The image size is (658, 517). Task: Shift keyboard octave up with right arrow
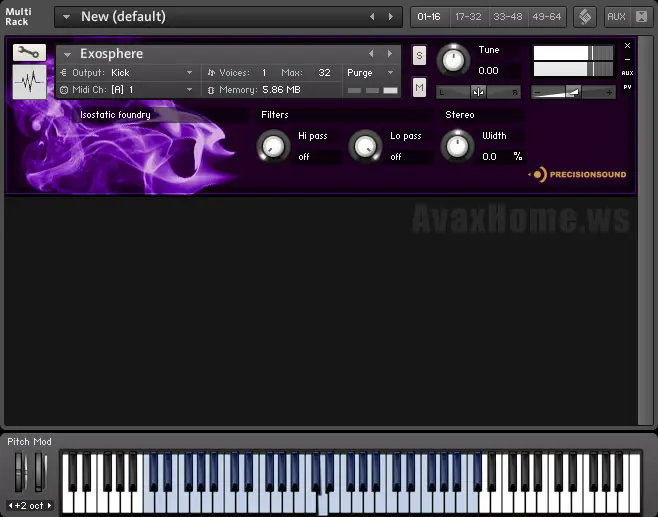coord(50,506)
